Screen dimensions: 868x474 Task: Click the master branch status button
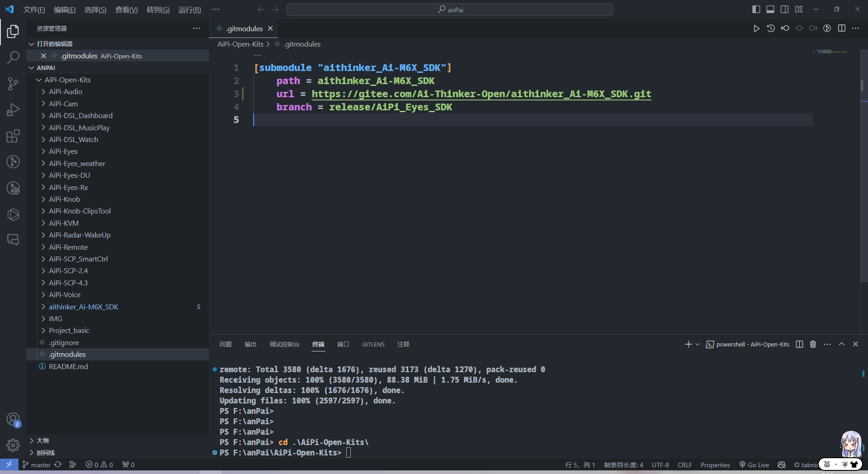click(x=37, y=465)
